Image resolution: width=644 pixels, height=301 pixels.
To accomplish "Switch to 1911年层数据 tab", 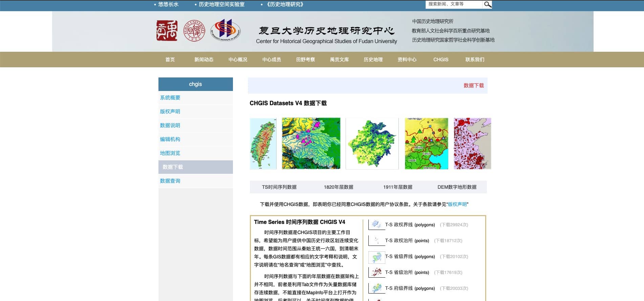I will [398, 187].
